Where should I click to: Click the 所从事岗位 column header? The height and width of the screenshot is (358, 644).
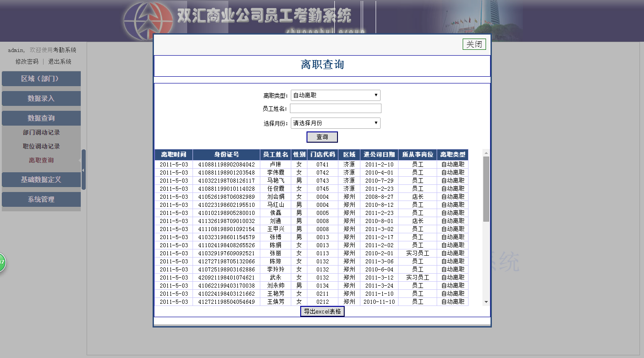[418, 155]
